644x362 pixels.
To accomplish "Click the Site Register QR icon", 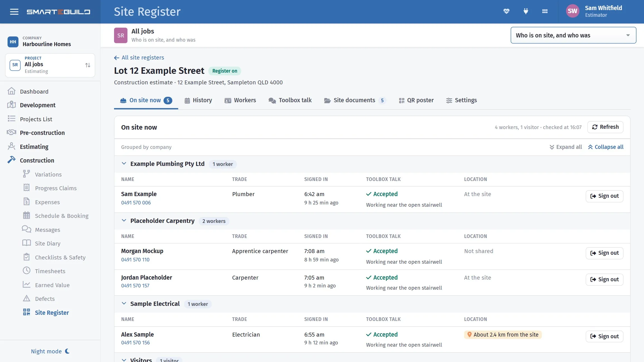I will tap(26, 312).
